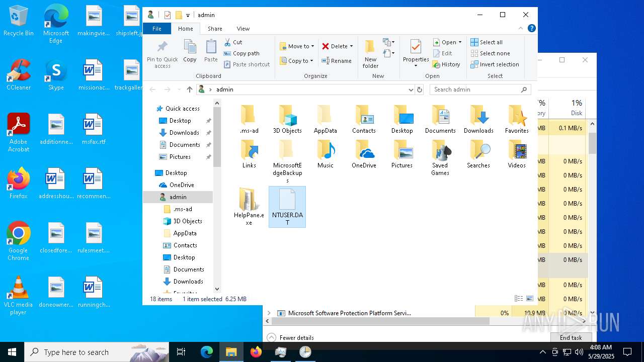The image size is (644, 362).
Task: Open the CCleaner desktop shortcut
Action: click(x=19, y=74)
